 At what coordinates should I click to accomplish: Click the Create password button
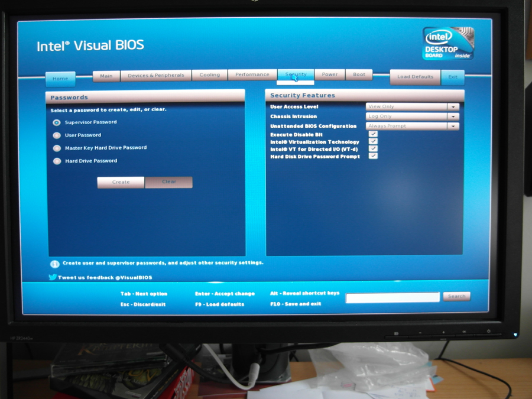121,182
